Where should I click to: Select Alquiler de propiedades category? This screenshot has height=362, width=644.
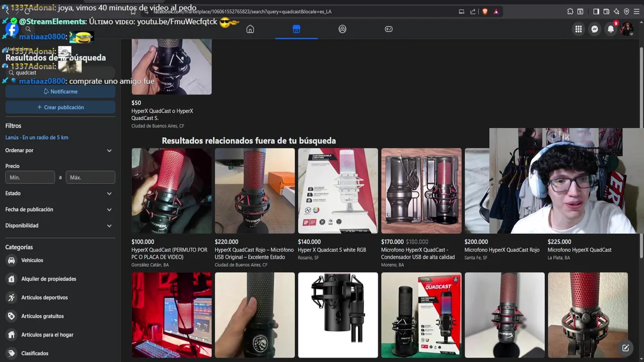coord(49,279)
